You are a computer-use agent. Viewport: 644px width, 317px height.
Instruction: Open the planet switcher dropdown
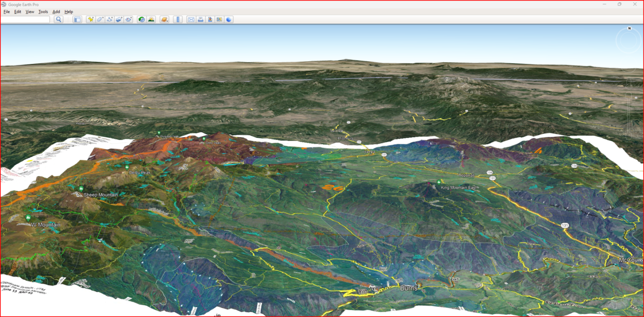pyautogui.click(x=165, y=19)
